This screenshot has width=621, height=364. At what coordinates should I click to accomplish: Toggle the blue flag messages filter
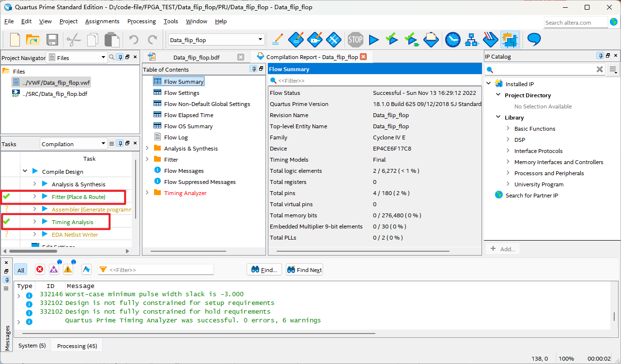tap(86, 270)
